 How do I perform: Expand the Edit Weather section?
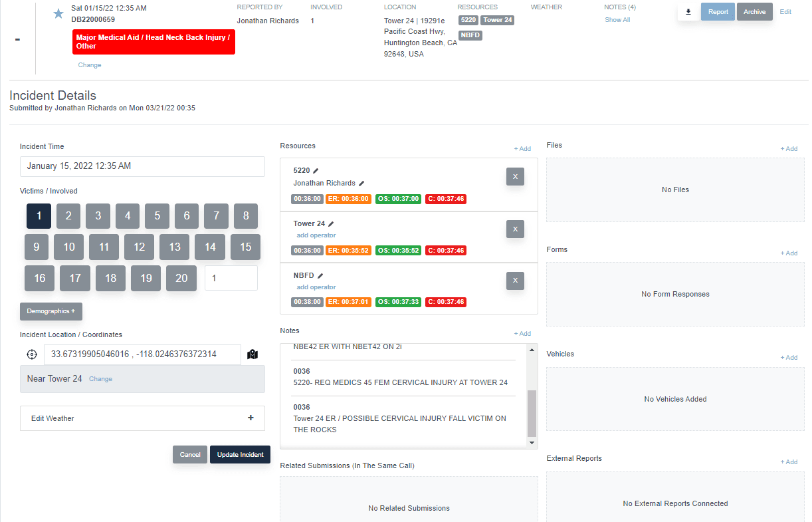click(142, 418)
